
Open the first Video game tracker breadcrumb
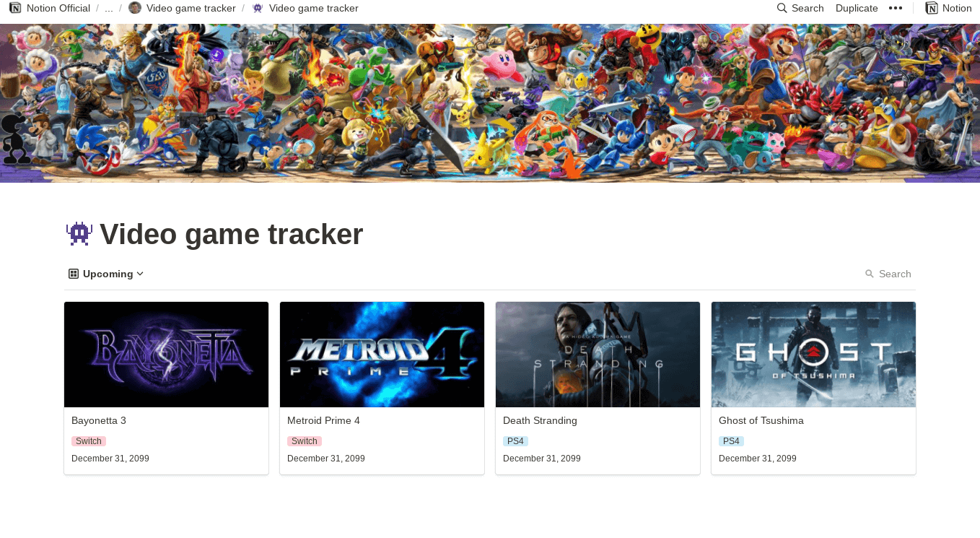pyautogui.click(x=191, y=8)
